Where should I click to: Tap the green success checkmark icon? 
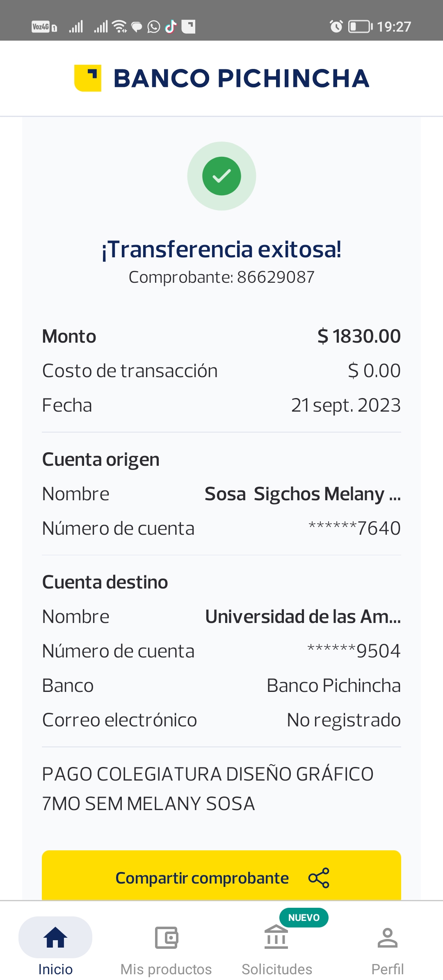[221, 176]
